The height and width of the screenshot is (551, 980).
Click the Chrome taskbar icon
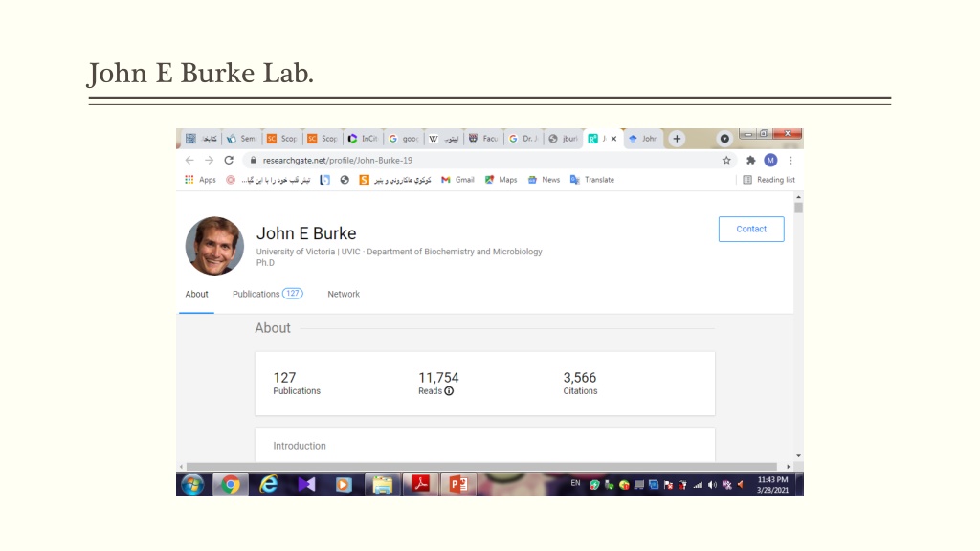pos(231,485)
